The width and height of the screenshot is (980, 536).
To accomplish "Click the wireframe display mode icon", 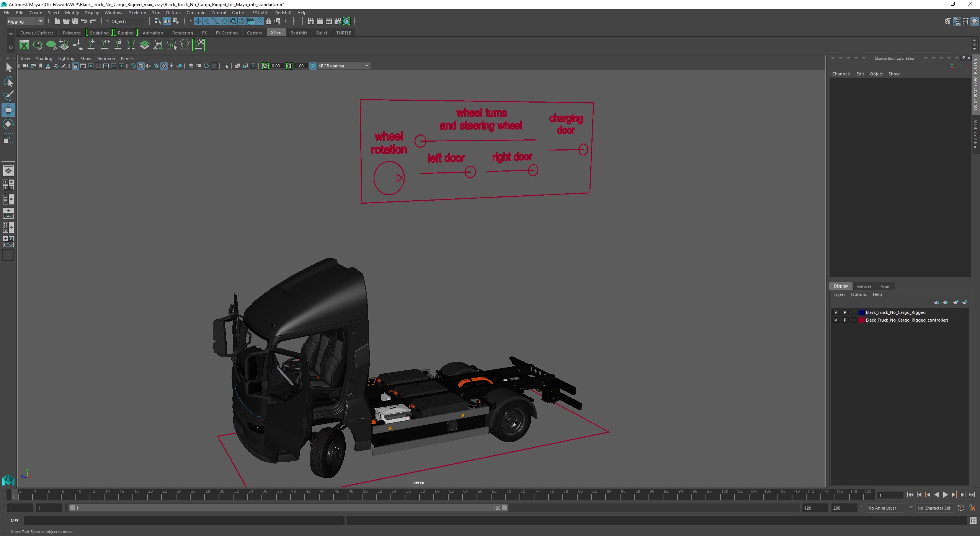I will [x=132, y=65].
